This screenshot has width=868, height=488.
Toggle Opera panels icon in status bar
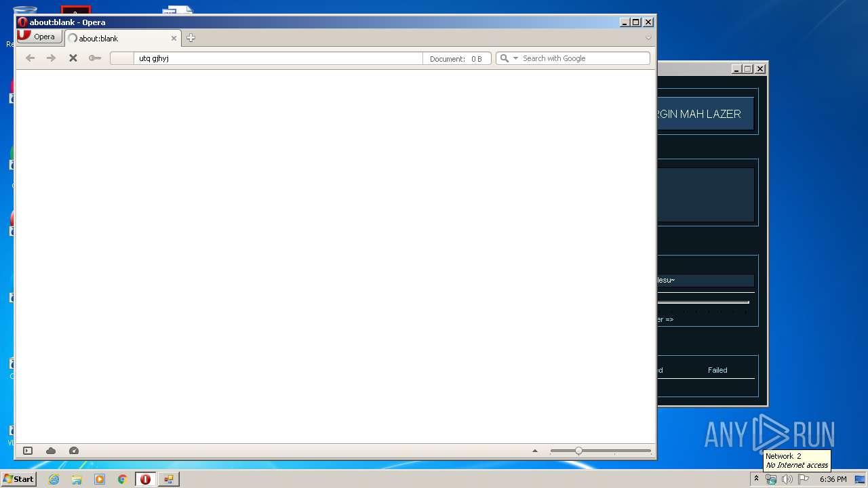point(28,451)
